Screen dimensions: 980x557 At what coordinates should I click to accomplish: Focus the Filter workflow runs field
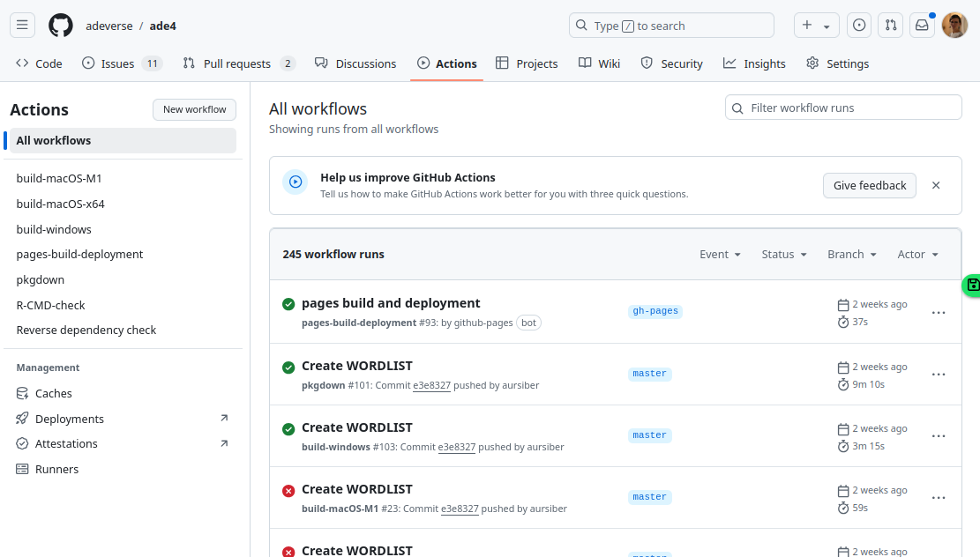tap(843, 108)
